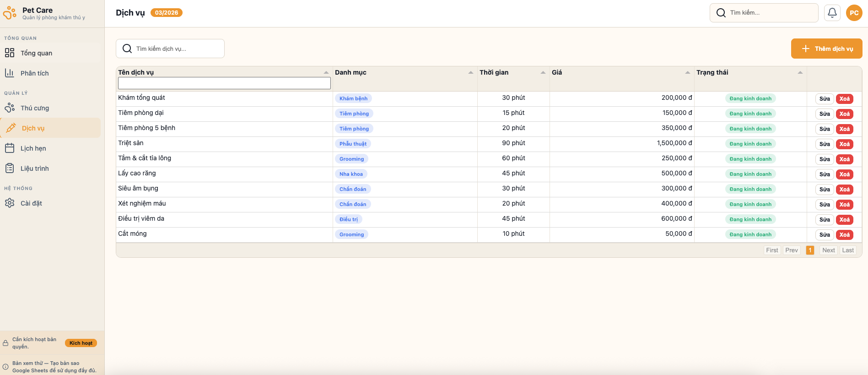Click the Tên dịch vụ filter field
The width and height of the screenshot is (868, 375).
pyautogui.click(x=224, y=83)
